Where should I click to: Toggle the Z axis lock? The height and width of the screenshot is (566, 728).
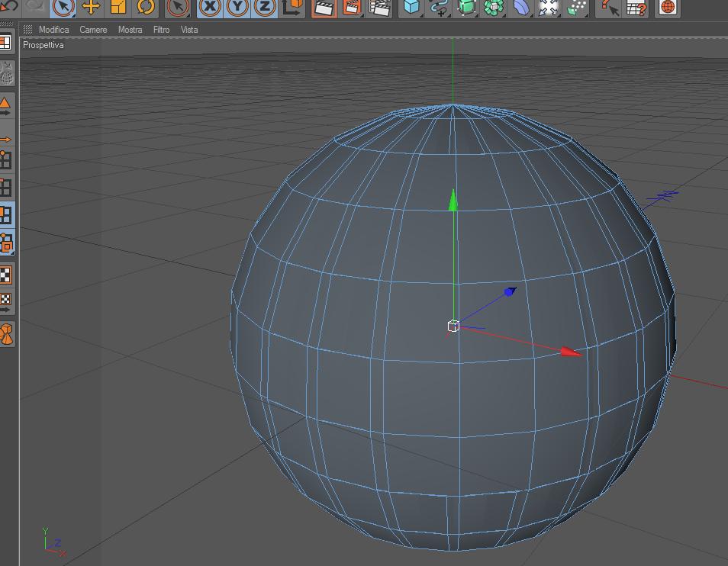[x=265, y=8]
